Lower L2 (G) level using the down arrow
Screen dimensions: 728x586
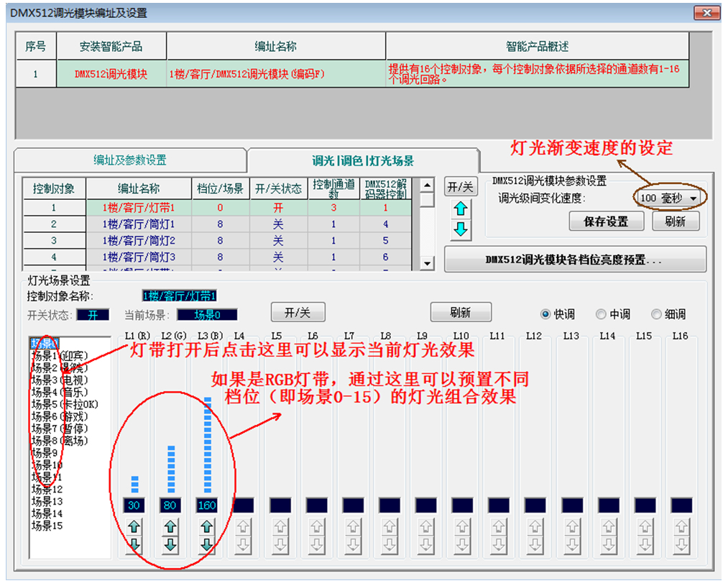170,544
